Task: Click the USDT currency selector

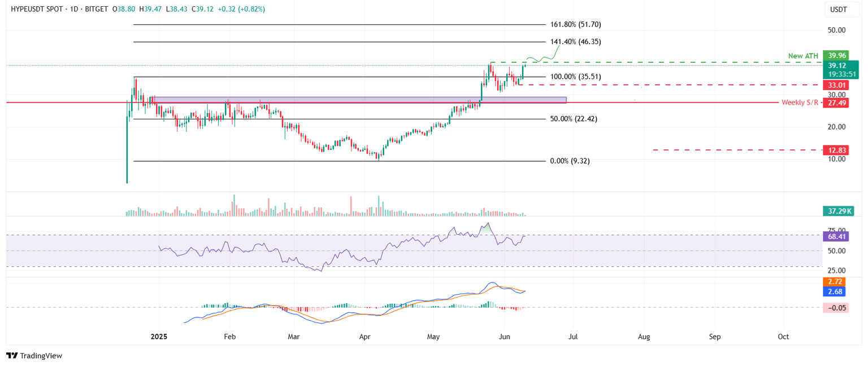Action: point(841,9)
